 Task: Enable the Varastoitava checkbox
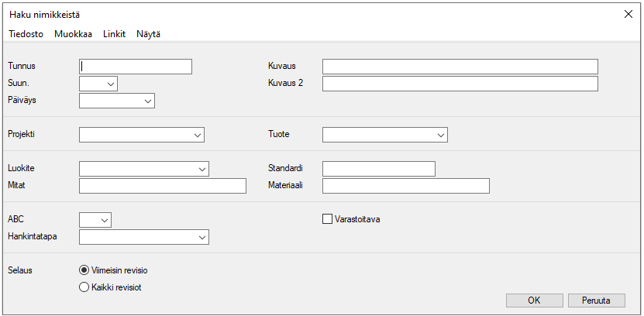pos(327,219)
